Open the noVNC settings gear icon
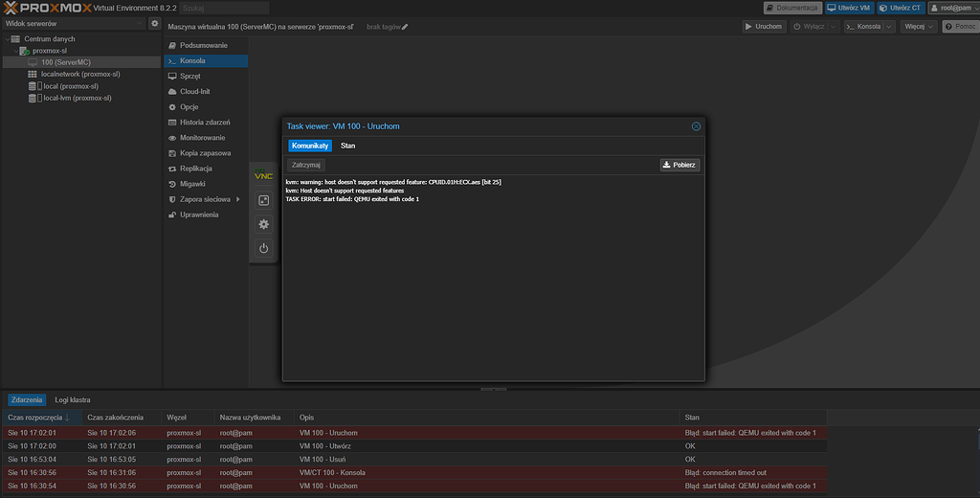Screen dimensions: 980x498 coord(264,224)
